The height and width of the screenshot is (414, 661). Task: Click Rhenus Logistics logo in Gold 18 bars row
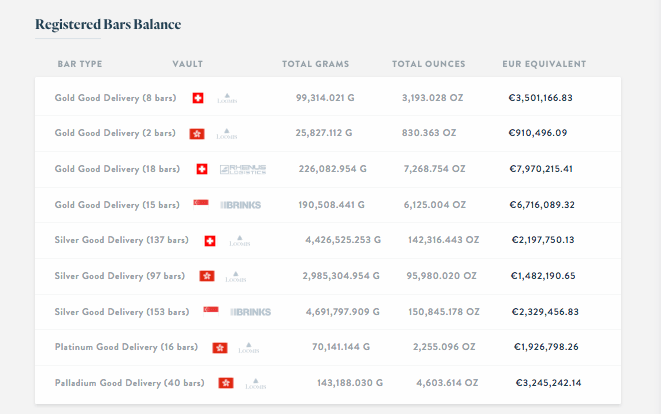pos(242,169)
